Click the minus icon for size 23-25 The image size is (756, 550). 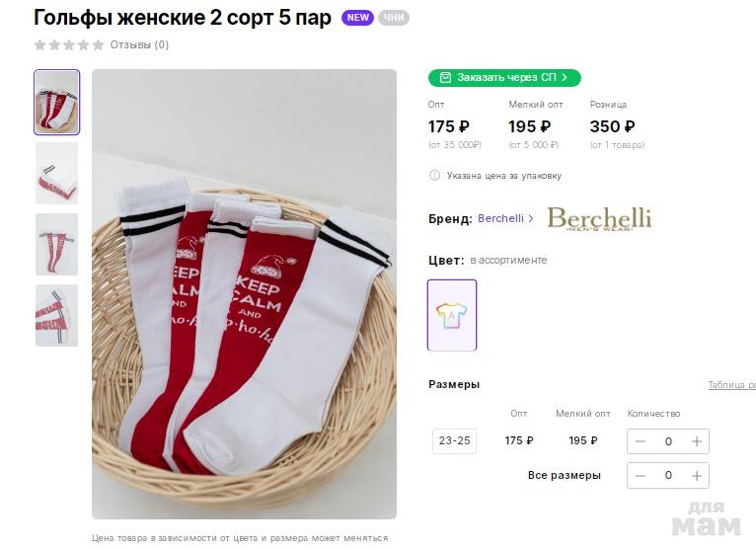[641, 441]
